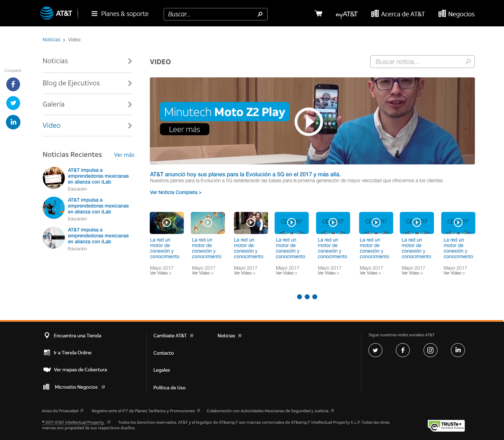Click the Buscar noticia magnifier icon

(468, 61)
